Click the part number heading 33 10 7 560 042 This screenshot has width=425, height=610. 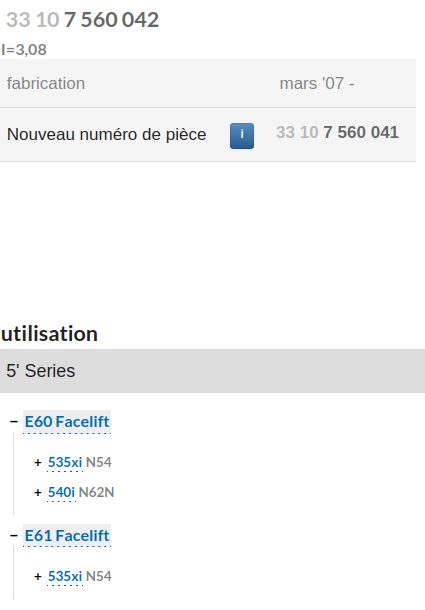pos(83,20)
